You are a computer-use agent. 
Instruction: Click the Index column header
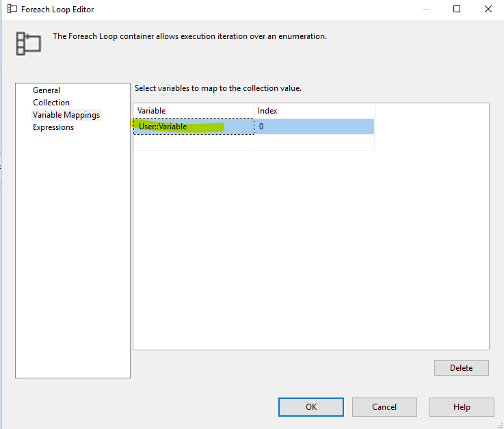[315, 111]
